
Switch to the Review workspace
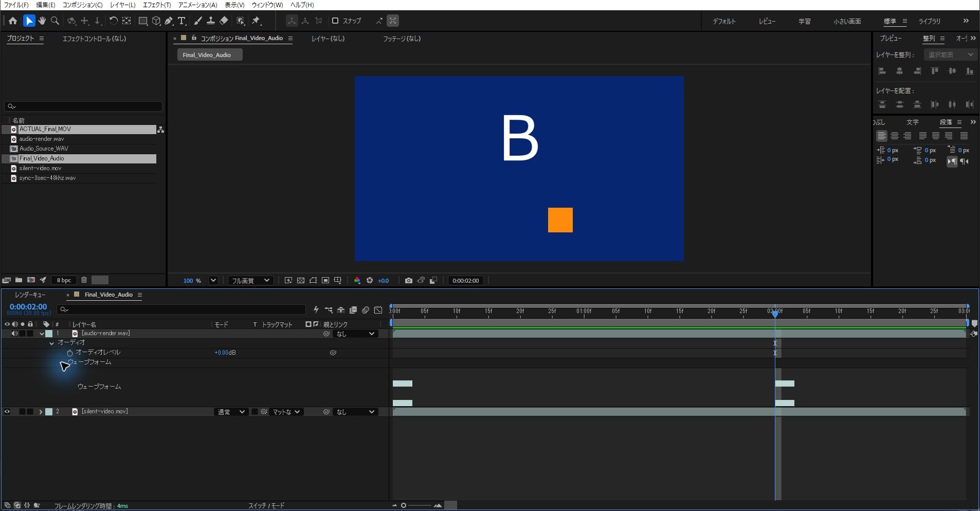coord(767,22)
